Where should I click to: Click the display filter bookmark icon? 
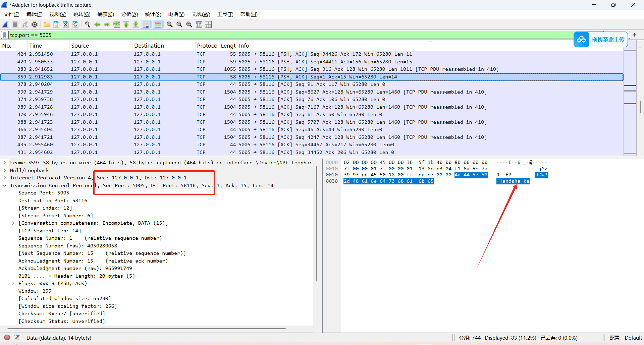click(5, 35)
